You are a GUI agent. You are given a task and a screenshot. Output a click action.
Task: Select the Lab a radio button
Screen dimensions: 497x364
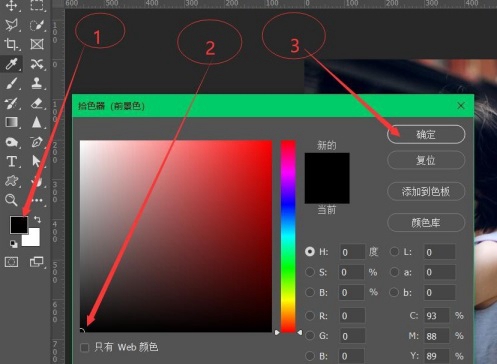pos(394,272)
